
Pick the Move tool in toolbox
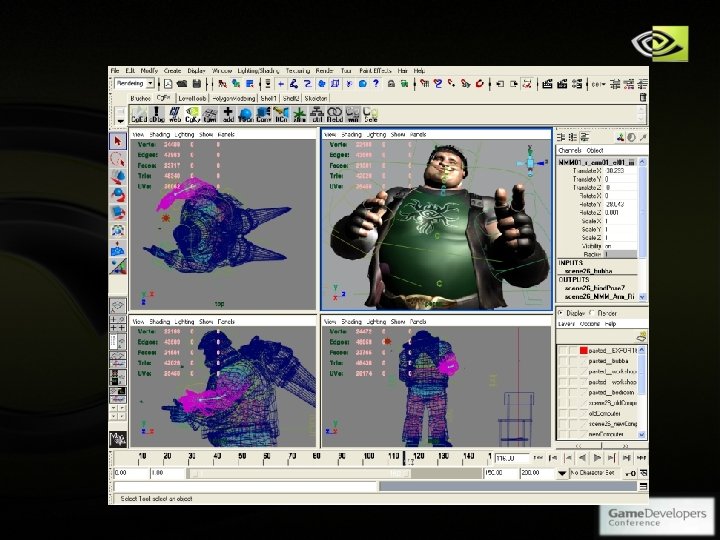pos(118,177)
